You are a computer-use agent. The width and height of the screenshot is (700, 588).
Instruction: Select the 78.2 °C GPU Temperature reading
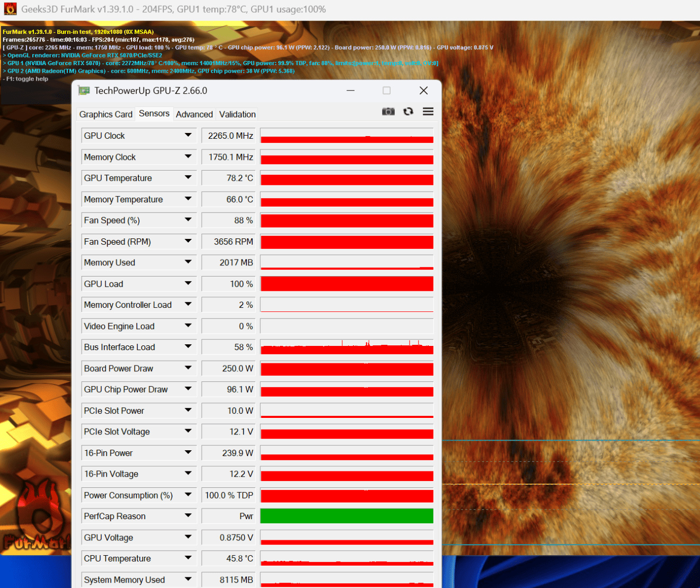pos(228,178)
